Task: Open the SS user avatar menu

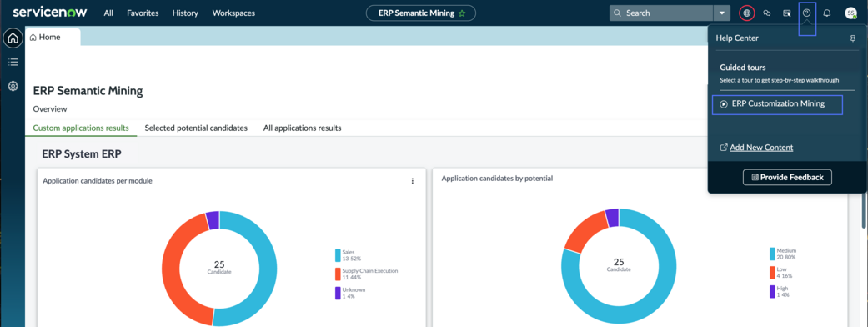Action: tap(850, 13)
